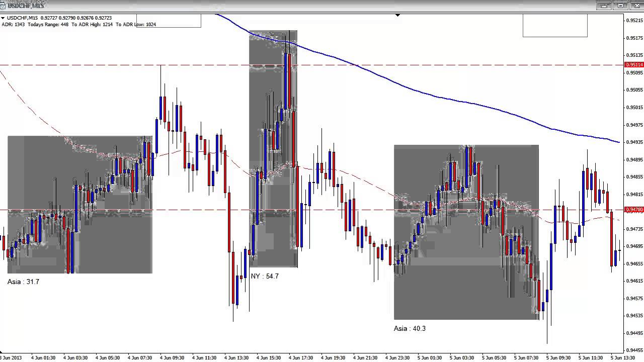Click the 0.95215 price scale label
The height and width of the screenshot is (362, 644).
(x=635, y=21)
